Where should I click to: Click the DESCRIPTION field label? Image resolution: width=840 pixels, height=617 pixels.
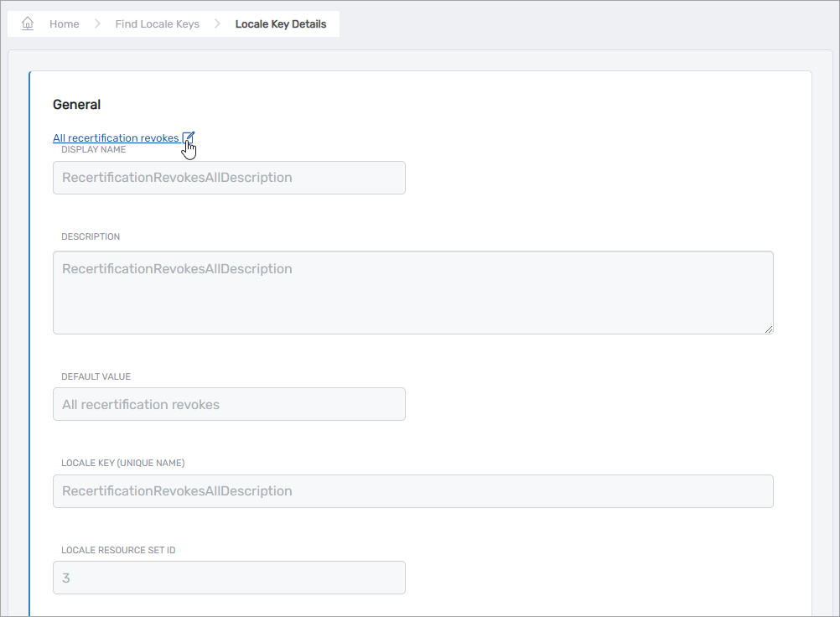91,237
